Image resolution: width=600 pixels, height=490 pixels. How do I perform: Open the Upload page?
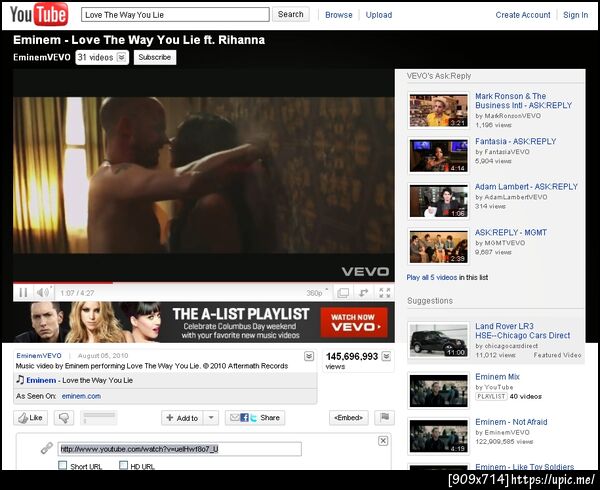[379, 15]
